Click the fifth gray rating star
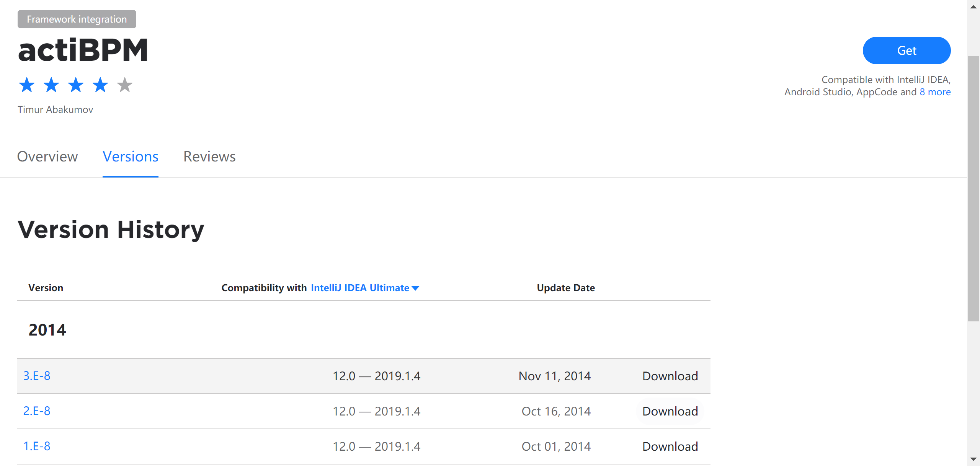 (x=125, y=85)
